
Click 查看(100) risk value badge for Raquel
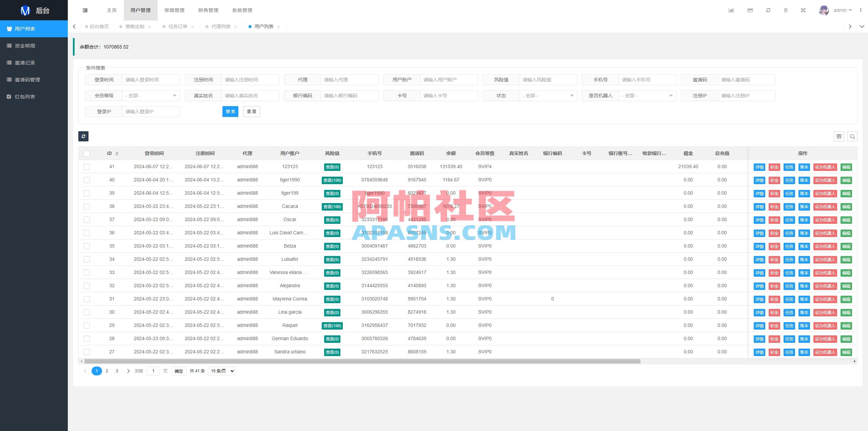(332, 326)
